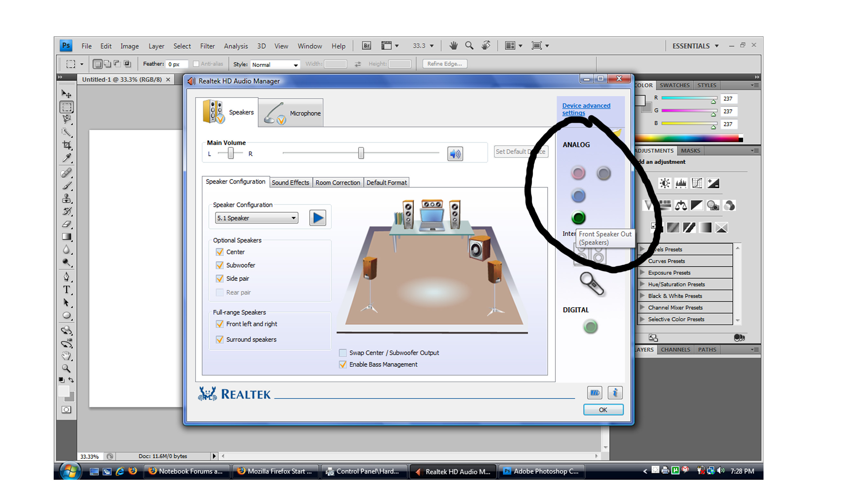Select the Crop tool
Viewport: 868px width, 482px height.
tap(66, 145)
